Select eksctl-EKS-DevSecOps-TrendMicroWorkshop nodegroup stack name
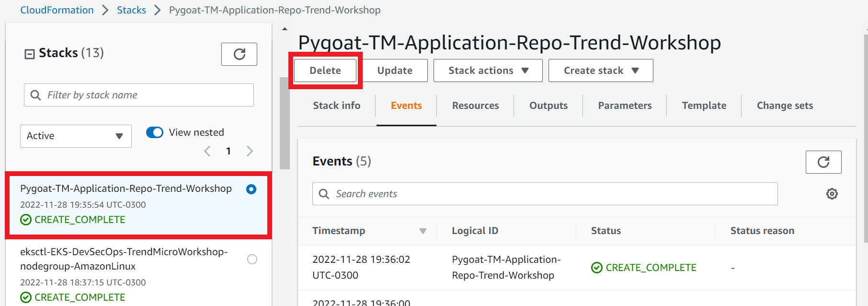Screen dimensions: 868x306 click(x=124, y=259)
